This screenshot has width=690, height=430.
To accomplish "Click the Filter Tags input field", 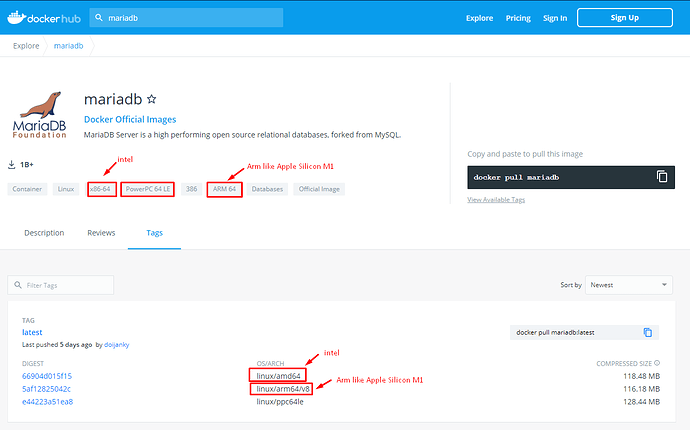I will pyautogui.click(x=61, y=285).
